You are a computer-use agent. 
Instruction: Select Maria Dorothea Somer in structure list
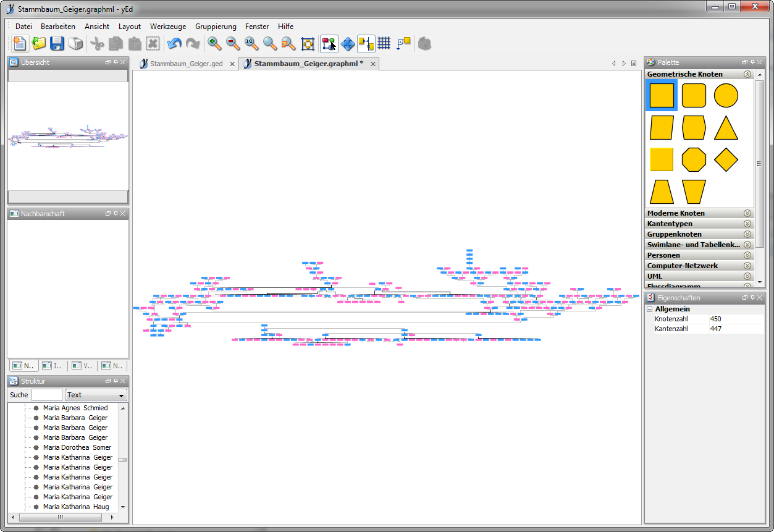coord(77,447)
